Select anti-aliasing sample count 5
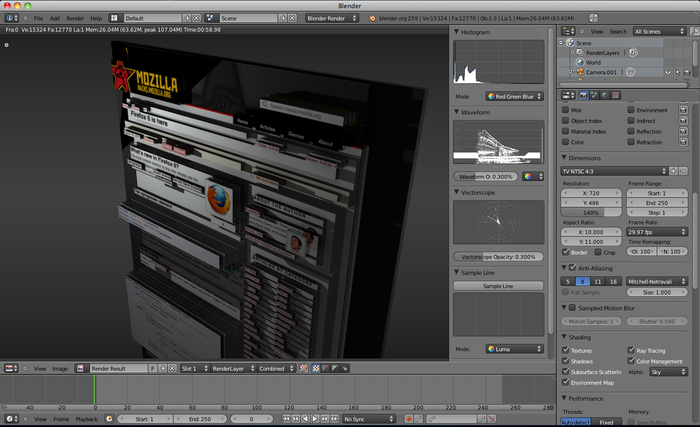The width and height of the screenshot is (700, 427). pos(568,281)
